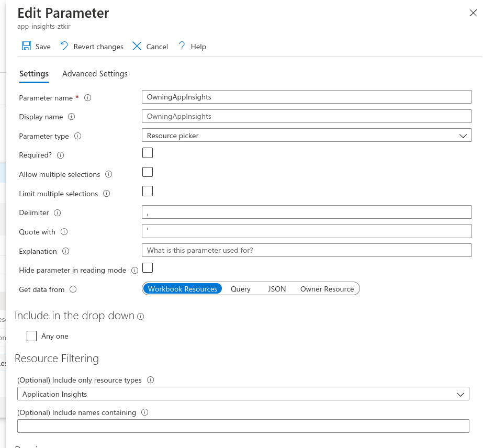Viewport: 483px width, 448px height.
Task: Enable the Required? checkbox
Action: [x=148, y=153]
